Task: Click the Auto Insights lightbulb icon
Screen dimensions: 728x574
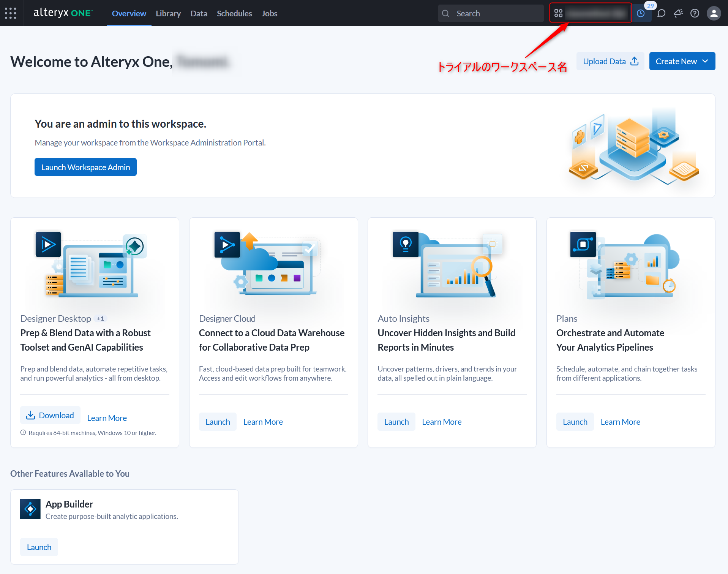Action: point(406,244)
